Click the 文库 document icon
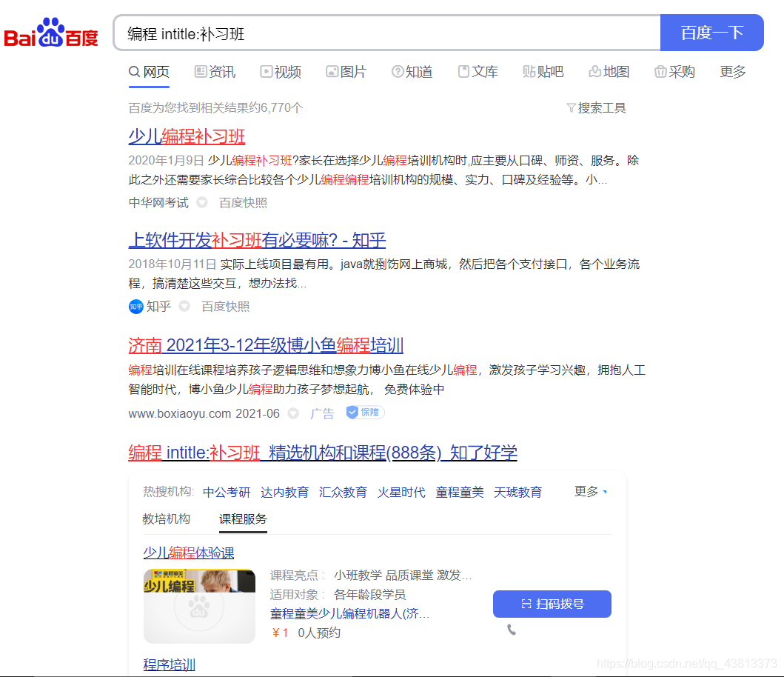This screenshot has width=784, height=677. 463,72
